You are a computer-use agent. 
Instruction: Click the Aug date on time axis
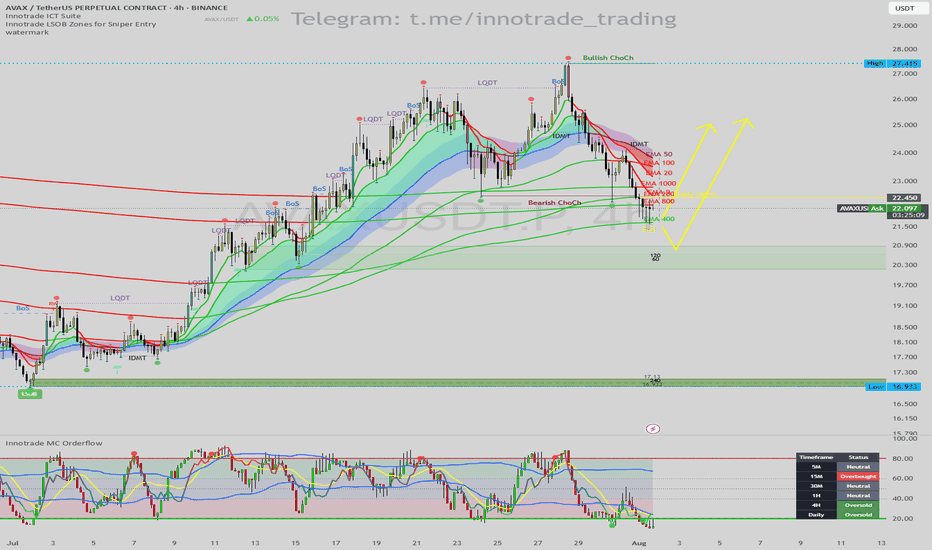pos(638,543)
